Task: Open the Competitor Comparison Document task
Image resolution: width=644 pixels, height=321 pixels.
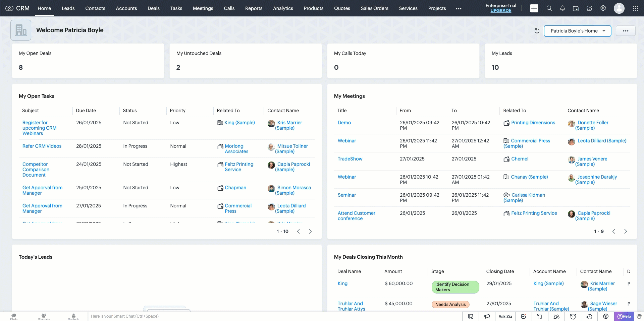Action: pyautogui.click(x=36, y=170)
